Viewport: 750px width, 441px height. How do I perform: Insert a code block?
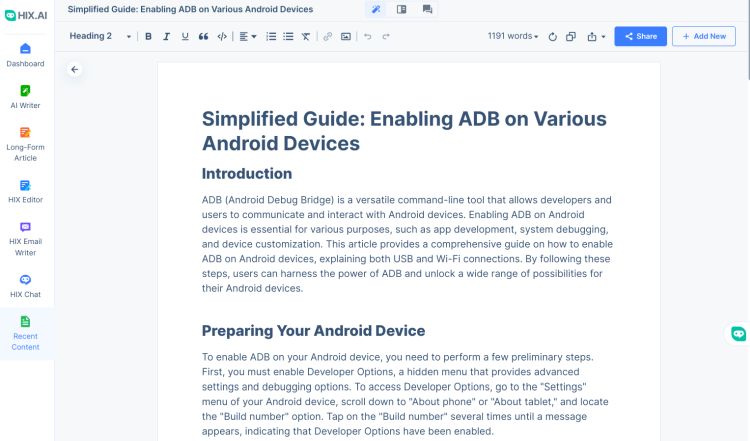tap(222, 36)
